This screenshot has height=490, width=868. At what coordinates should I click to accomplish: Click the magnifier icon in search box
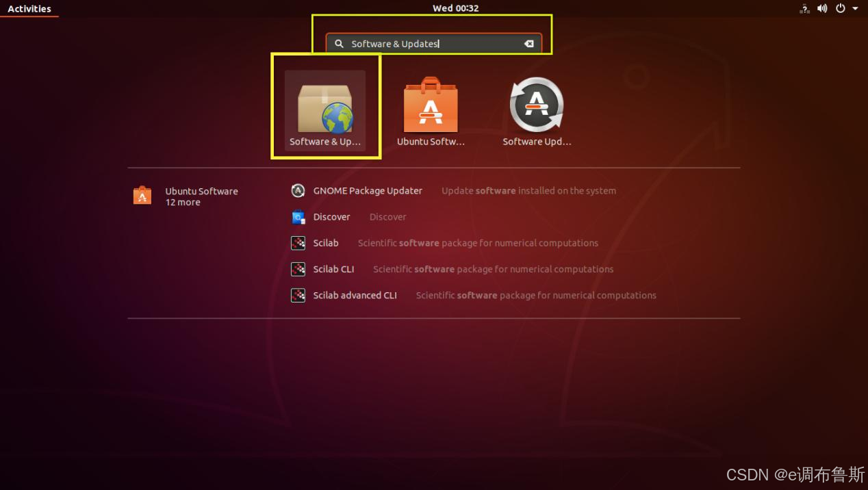click(x=339, y=44)
